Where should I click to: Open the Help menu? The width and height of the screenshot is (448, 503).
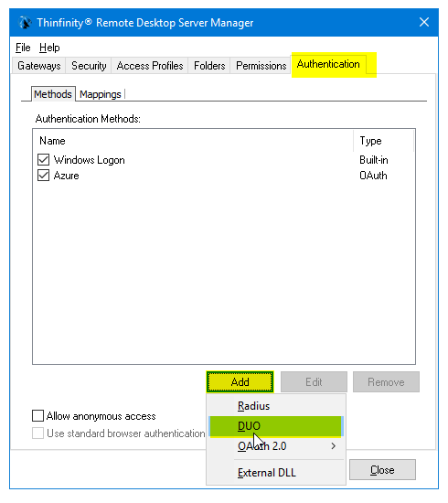point(49,48)
